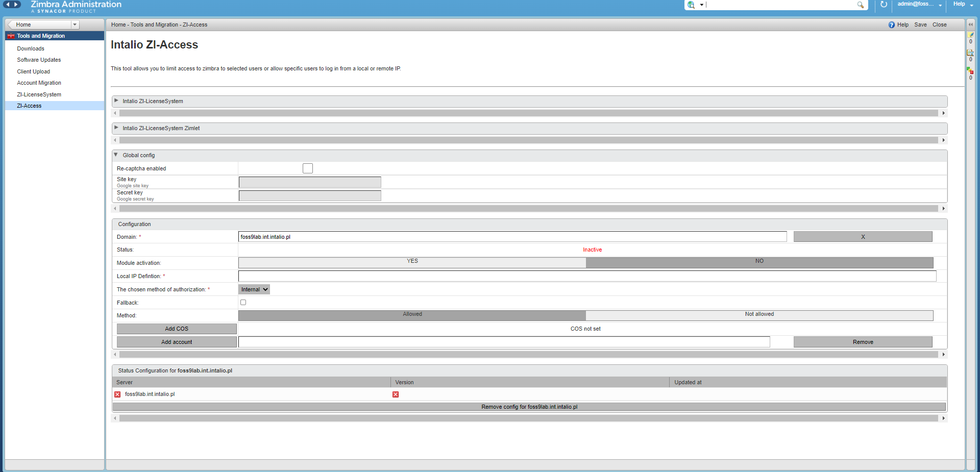Image resolution: width=980 pixels, height=472 pixels.
Task: Click the red toolbox Tools and Migration icon
Action: click(11, 36)
